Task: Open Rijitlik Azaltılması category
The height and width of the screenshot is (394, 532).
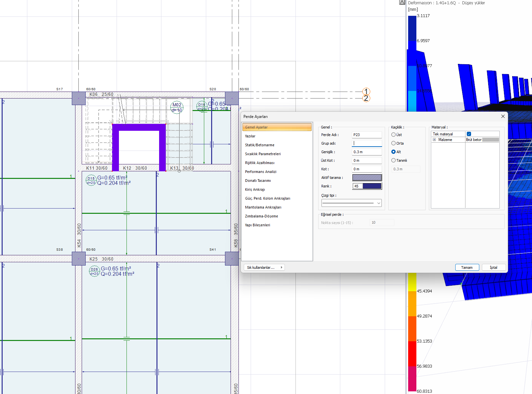Action: pyautogui.click(x=260, y=163)
